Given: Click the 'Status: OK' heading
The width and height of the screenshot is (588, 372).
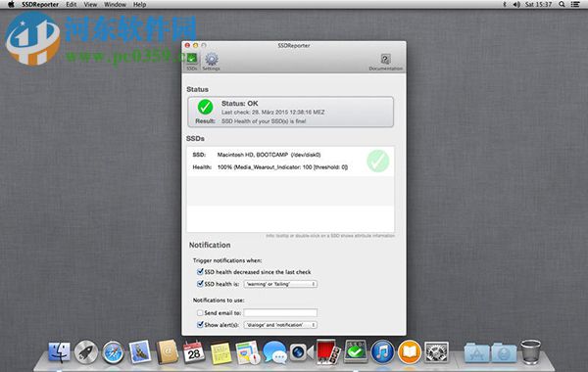Looking at the screenshot, I should coord(240,104).
